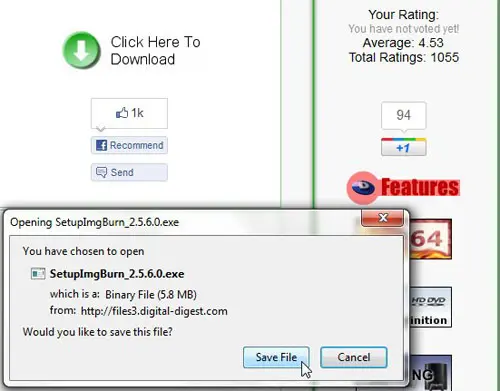This screenshot has width=500, height=391.
Task: Click the Google +1 button
Action: point(404,147)
